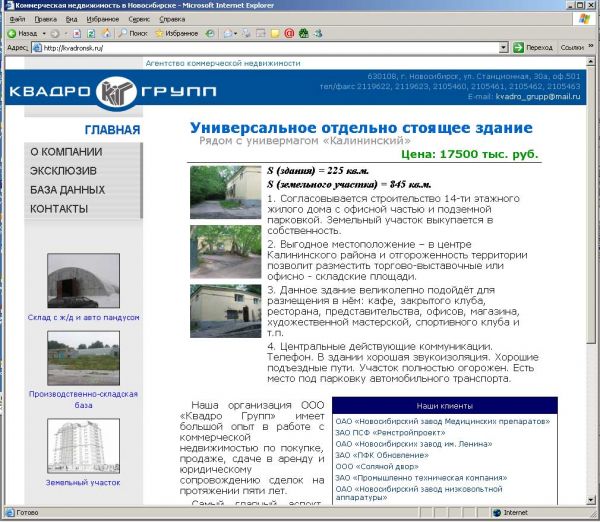Open the Сервис menu
The height and width of the screenshot is (522, 600).
[x=139, y=19]
